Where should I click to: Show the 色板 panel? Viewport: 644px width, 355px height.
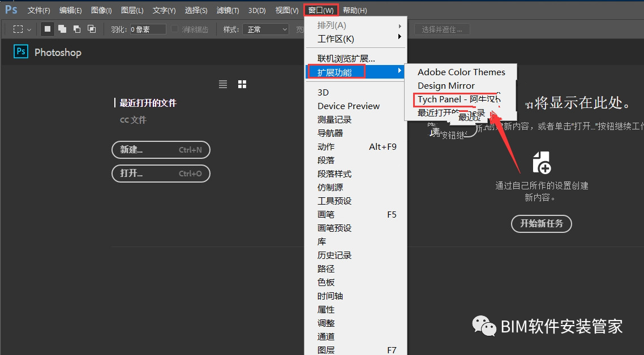point(356,282)
